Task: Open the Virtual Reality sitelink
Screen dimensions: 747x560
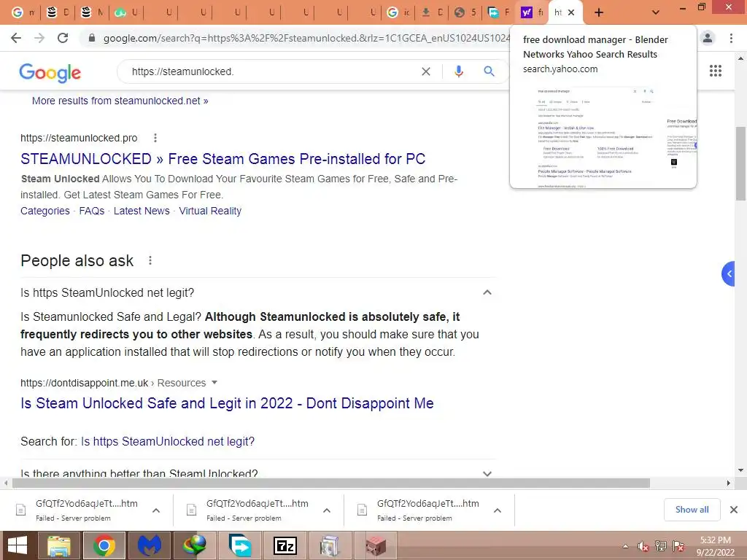Action: [210, 211]
